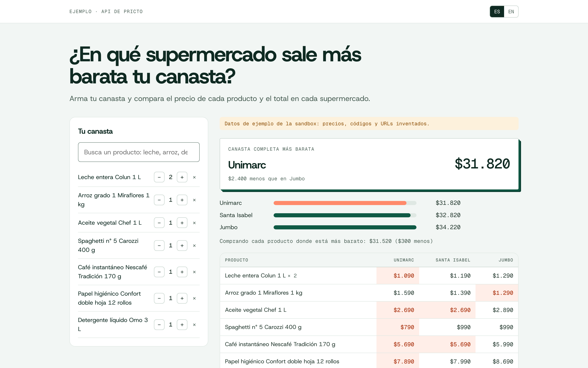
Task: Click Jumbo price $8.690 for Papel higiénico
Action: pyautogui.click(x=503, y=361)
